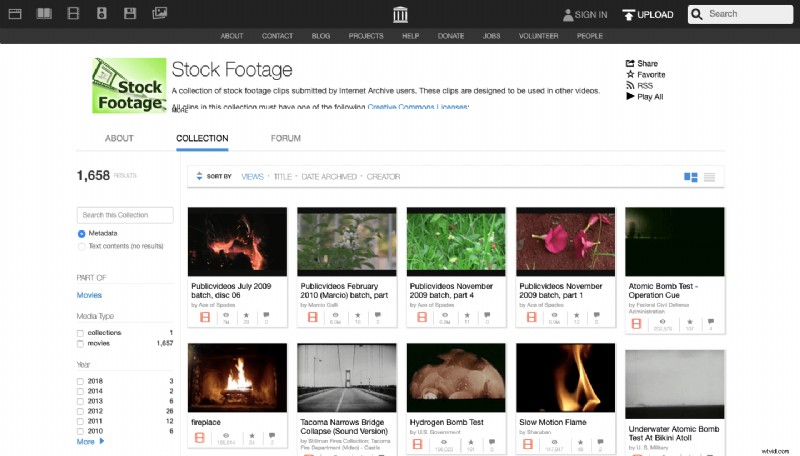Click film icon on fireplace card
The image size is (800, 456).
coord(199,438)
